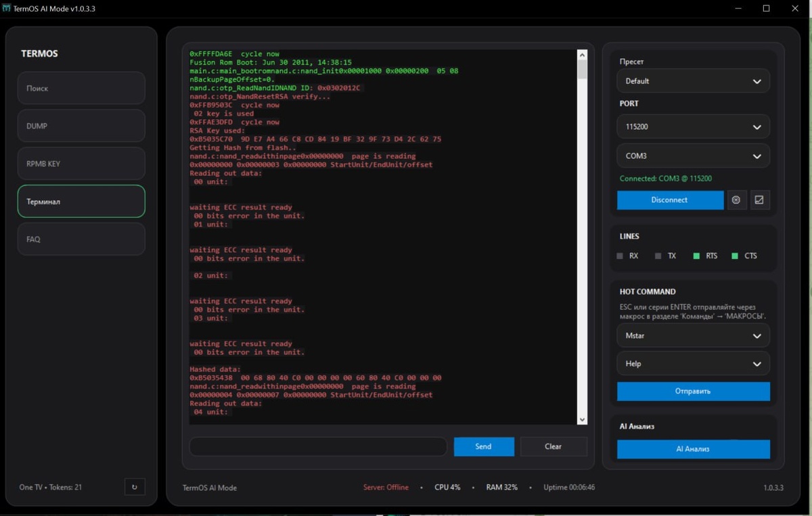The width and height of the screenshot is (812, 516).
Task: Click the 'Fusion Rom Boot' terminal line
Action: [x=271, y=62]
